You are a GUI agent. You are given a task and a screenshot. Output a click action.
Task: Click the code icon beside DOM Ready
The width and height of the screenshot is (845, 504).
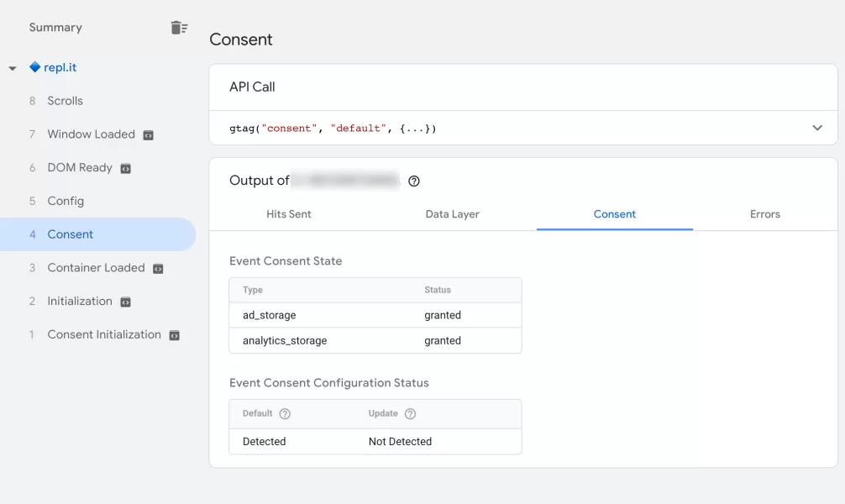point(126,169)
